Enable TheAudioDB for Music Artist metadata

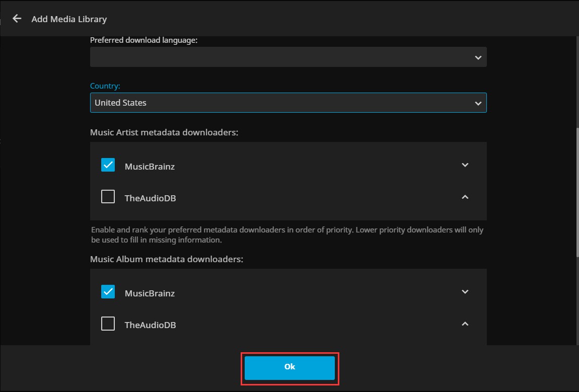(x=108, y=197)
